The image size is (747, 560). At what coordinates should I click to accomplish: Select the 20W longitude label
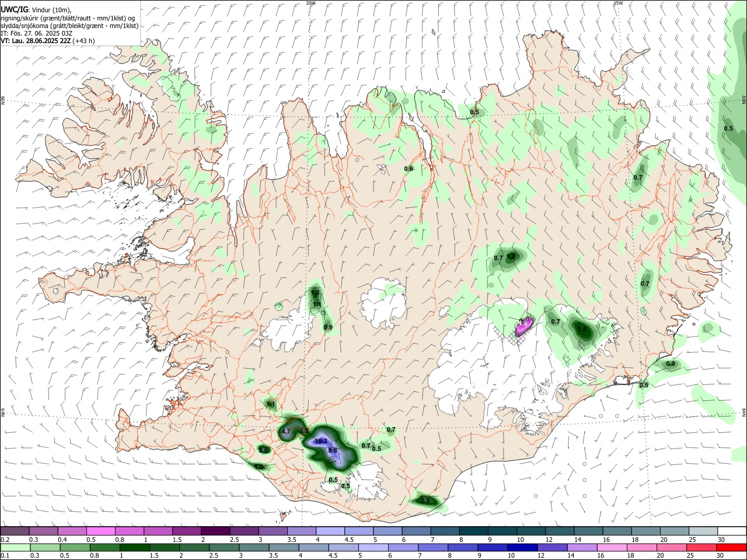[x=311, y=3]
